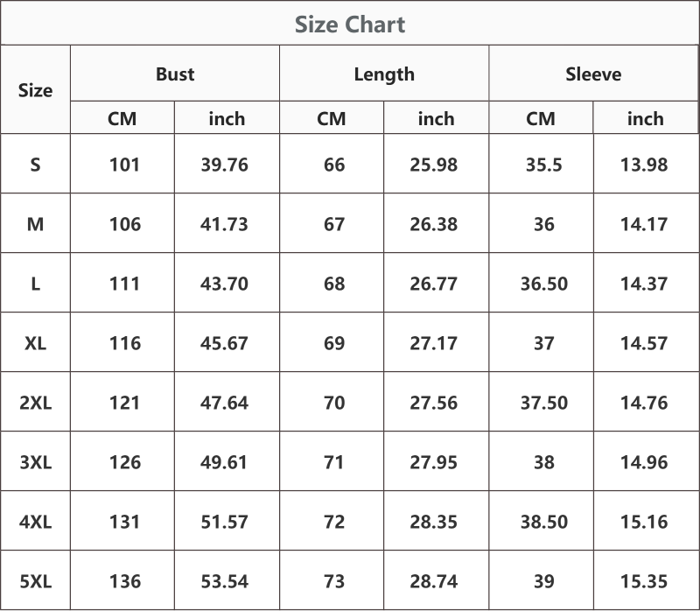The height and width of the screenshot is (611, 700).
Task: Select the M size row label
Action: click(x=35, y=224)
